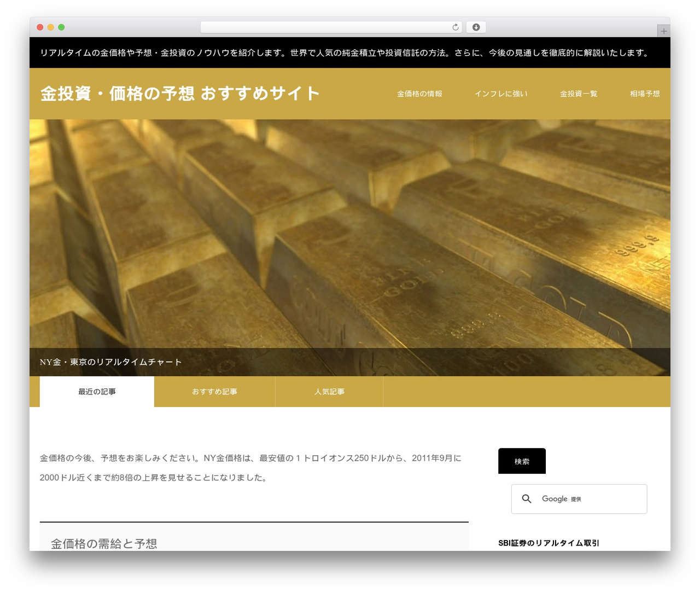The image size is (700, 593).
Task: Open the 金価格の情報 menu item
Action: [x=419, y=94]
